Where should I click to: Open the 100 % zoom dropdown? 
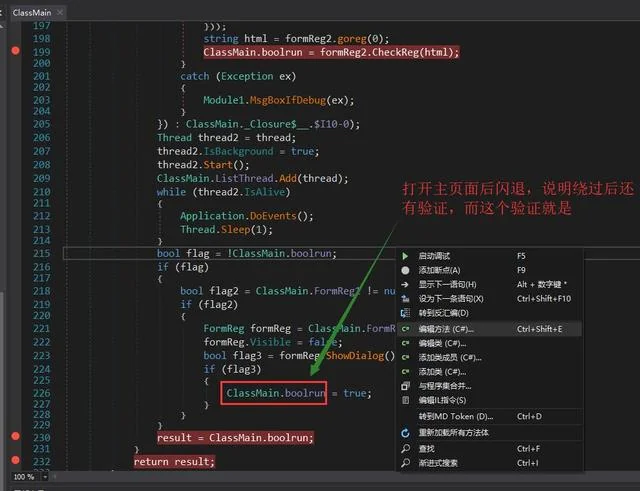coord(45,477)
